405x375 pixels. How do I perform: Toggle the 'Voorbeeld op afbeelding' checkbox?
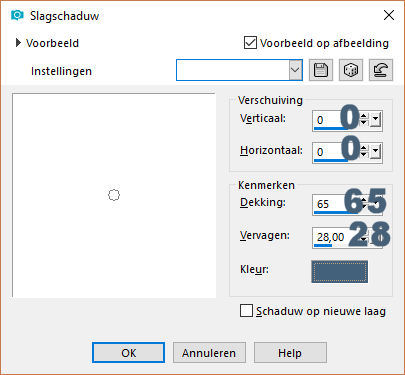click(250, 43)
